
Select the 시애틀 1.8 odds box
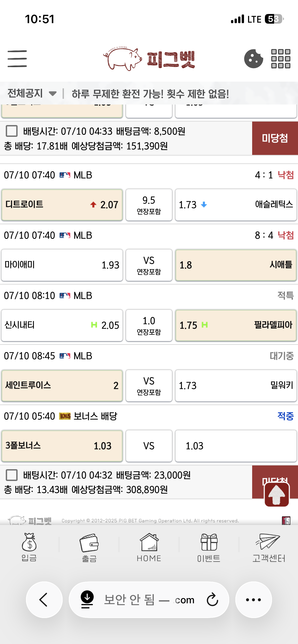tap(236, 265)
